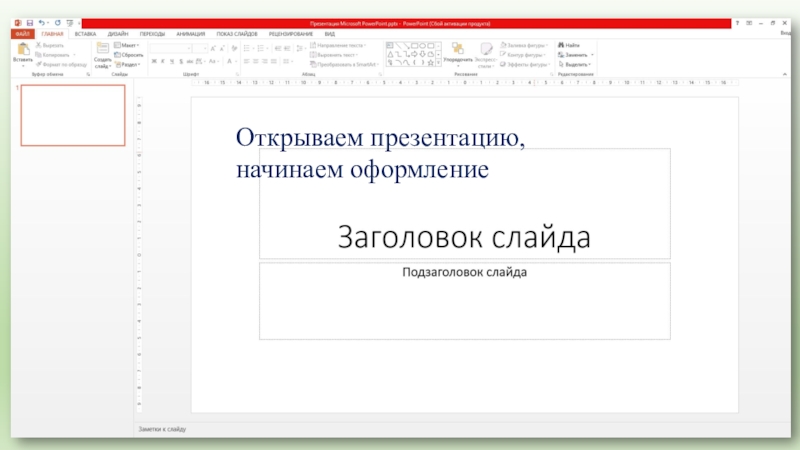Toggle Underline (Ч) formatting
Screen dimensions: 800x450
[x=173, y=62]
